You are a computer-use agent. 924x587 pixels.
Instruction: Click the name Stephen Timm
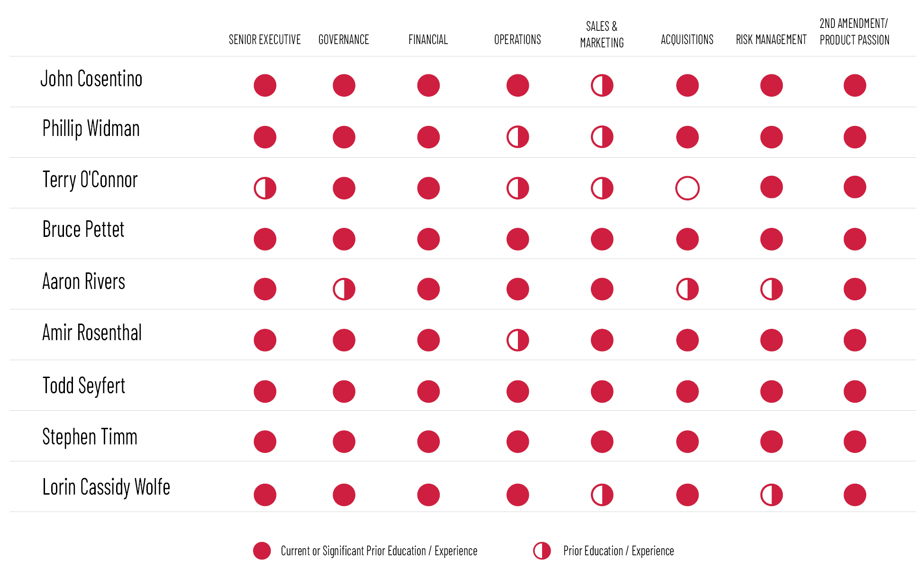90,437
